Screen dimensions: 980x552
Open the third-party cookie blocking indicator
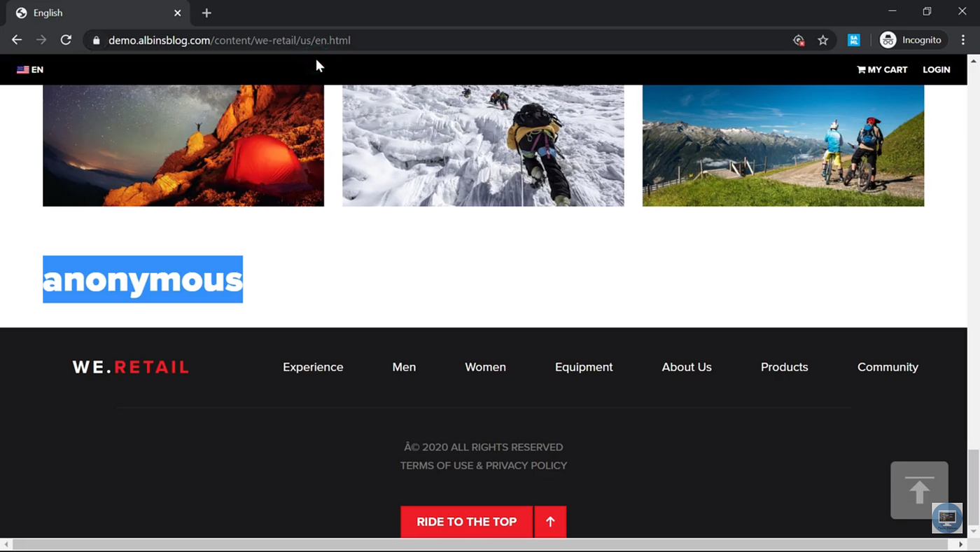click(799, 41)
